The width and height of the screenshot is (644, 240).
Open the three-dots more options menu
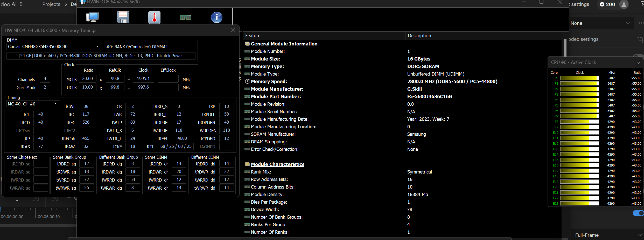[x=641, y=23]
